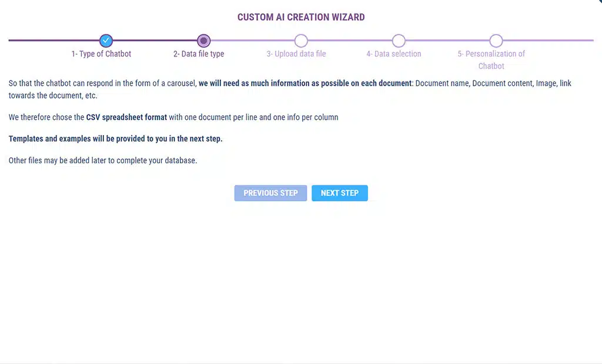Click the dark progress line between steps 1 and 2

coord(155,41)
